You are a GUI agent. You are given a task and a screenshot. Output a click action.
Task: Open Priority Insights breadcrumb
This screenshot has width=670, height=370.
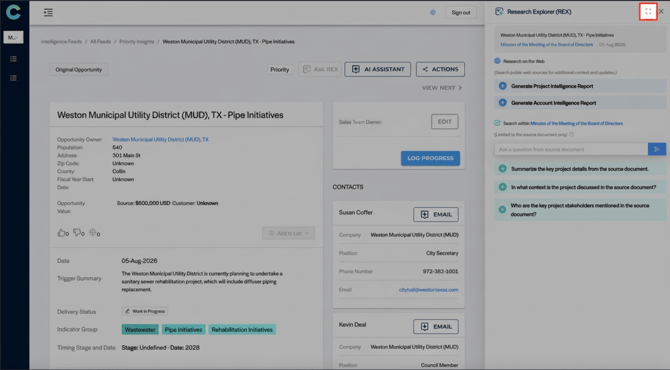136,41
